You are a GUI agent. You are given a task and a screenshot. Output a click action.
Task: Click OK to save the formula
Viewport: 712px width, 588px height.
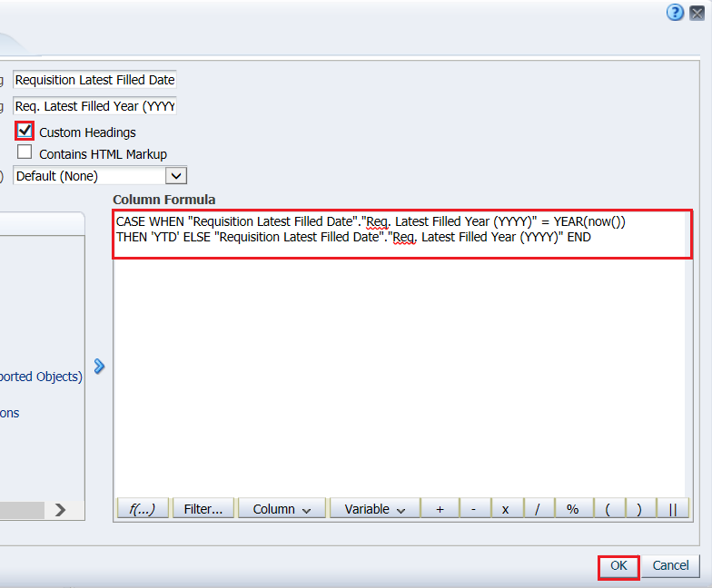click(x=618, y=566)
